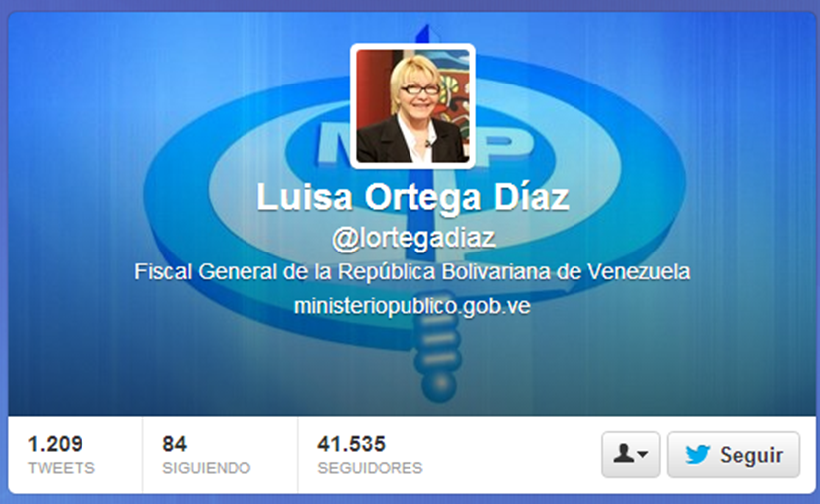Image resolution: width=820 pixels, height=504 pixels.
Task: Follow the account with the Seguir button
Action: click(x=734, y=455)
